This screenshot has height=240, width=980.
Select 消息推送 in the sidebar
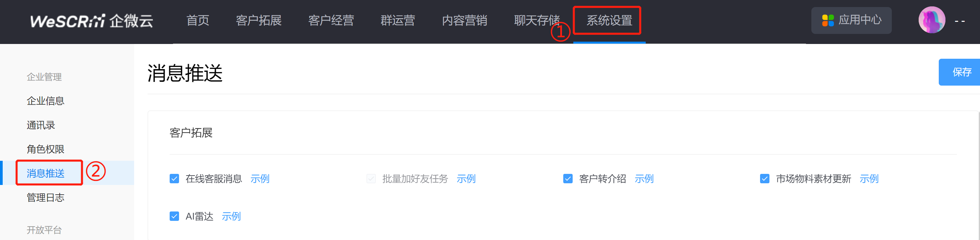click(x=46, y=173)
